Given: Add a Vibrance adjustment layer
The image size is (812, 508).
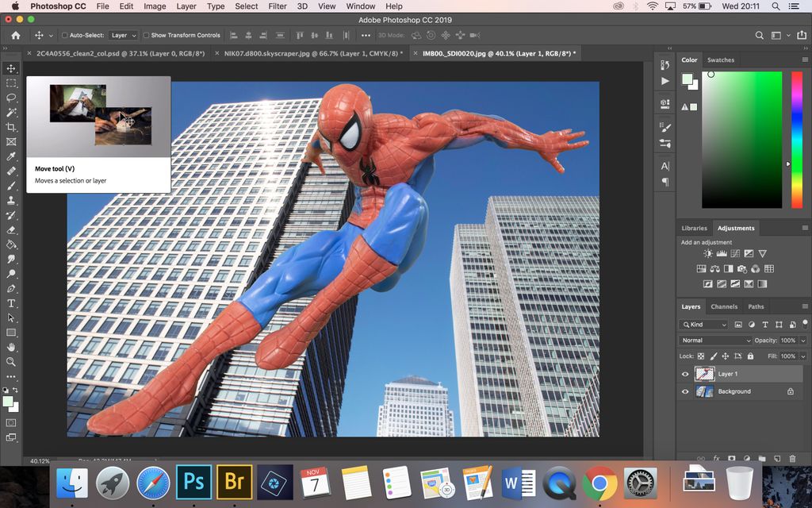Looking at the screenshot, I should click(x=762, y=252).
